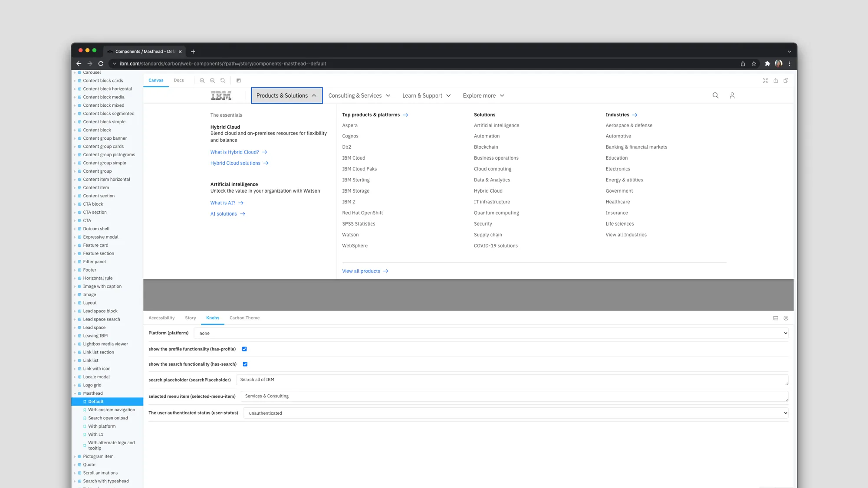Screen dimensions: 868x488
Task: Open the user authenticated status dropdown
Action: click(x=516, y=413)
